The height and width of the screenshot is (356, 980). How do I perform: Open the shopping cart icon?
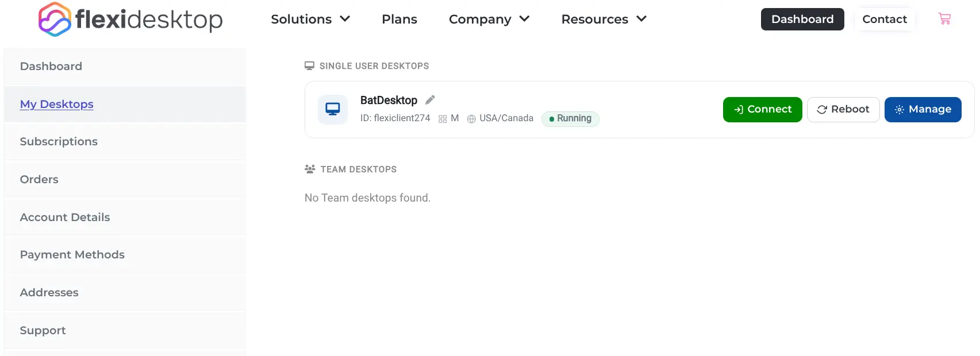click(x=944, y=19)
